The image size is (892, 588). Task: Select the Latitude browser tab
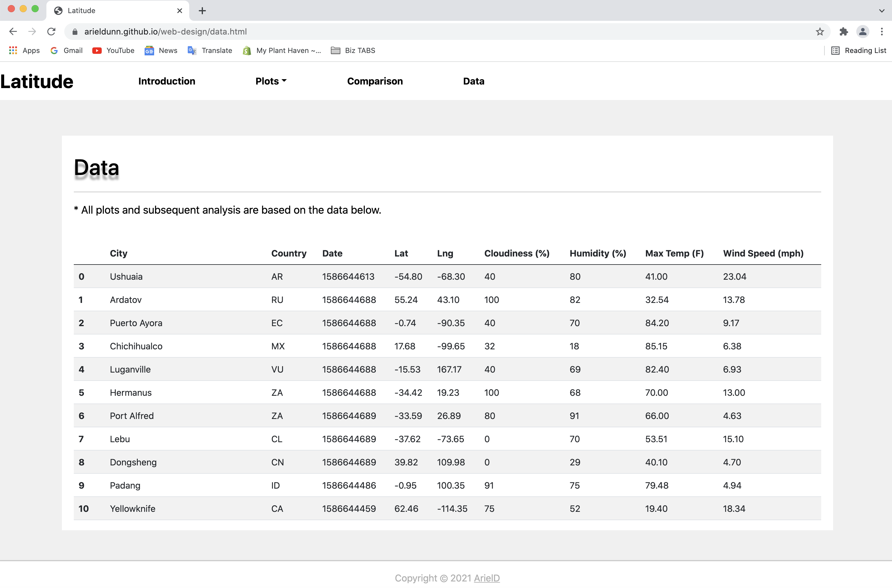click(112, 10)
